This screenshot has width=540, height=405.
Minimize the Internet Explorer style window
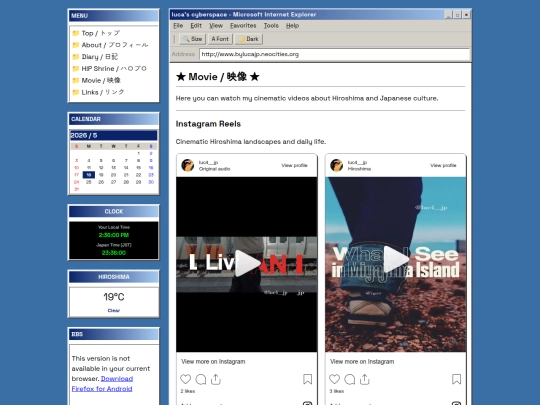click(x=448, y=15)
